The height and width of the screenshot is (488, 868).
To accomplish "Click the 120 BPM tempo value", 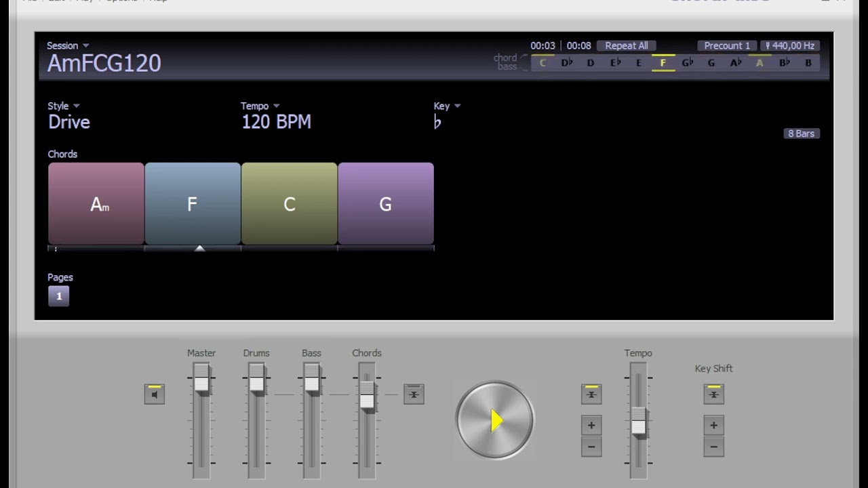I will click(x=277, y=122).
